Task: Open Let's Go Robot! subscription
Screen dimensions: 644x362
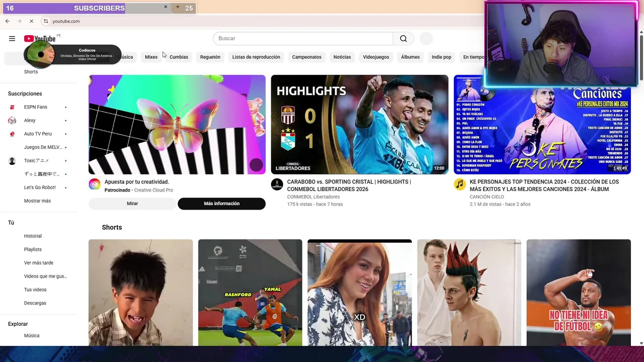Action: tap(40, 188)
